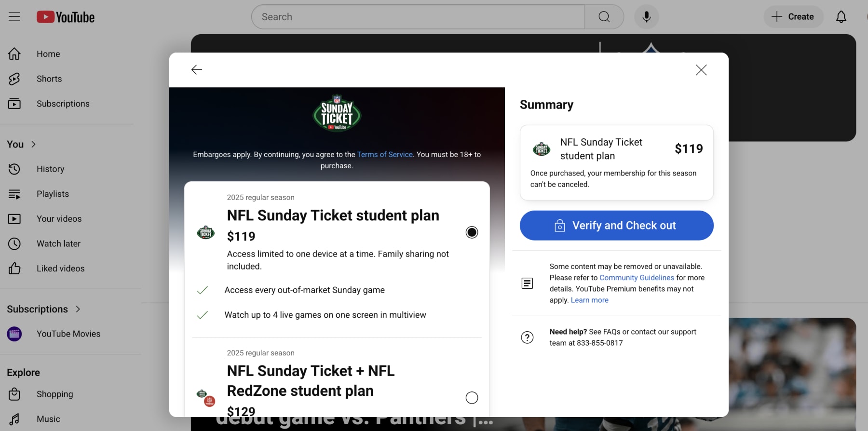Close the Sunday Ticket dialog

(701, 70)
